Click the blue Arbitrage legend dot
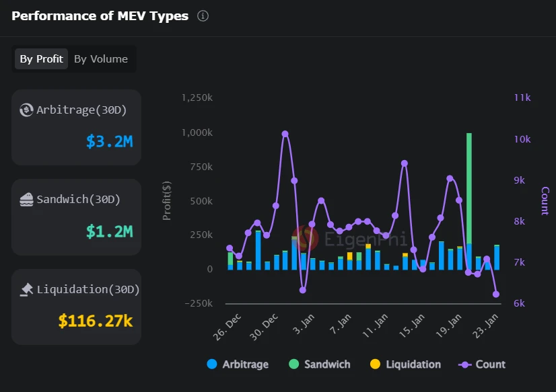The height and width of the screenshot is (392, 556). coord(212,364)
